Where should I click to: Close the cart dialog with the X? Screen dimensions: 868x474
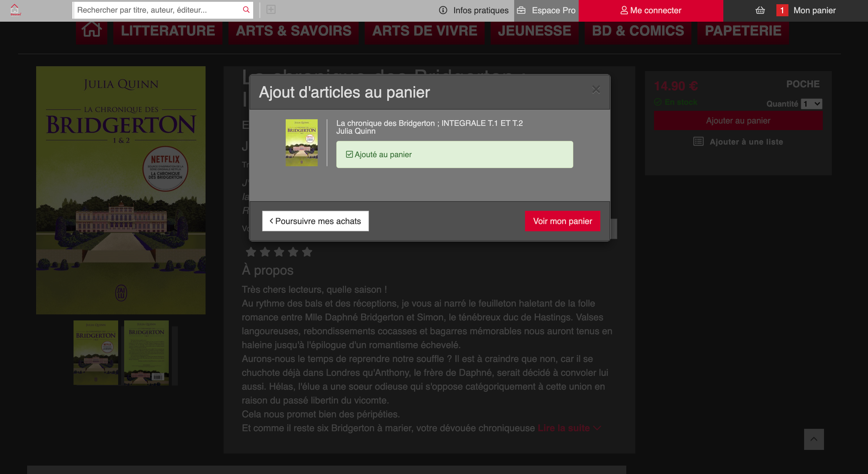(x=596, y=89)
